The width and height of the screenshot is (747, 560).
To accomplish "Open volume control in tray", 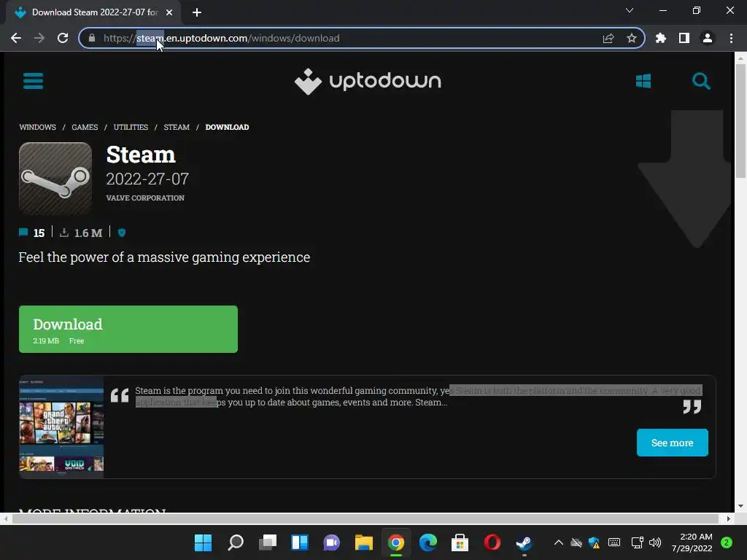I will [x=655, y=542].
